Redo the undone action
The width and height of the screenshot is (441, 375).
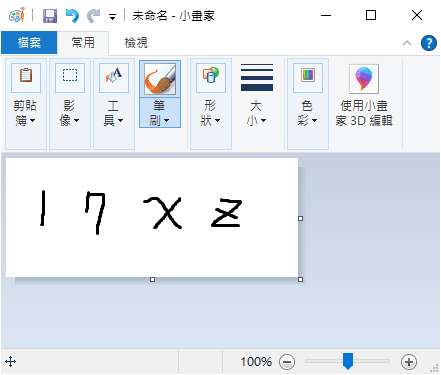(x=94, y=16)
